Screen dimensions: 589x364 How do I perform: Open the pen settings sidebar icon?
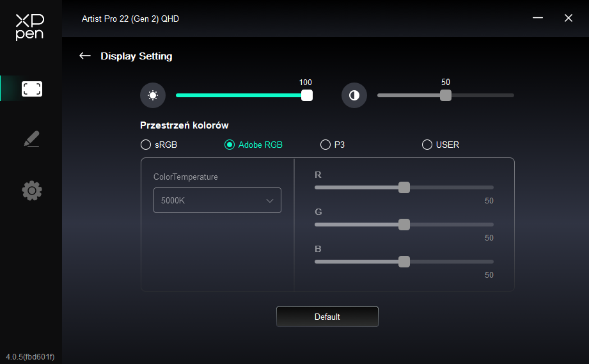pos(32,139)
